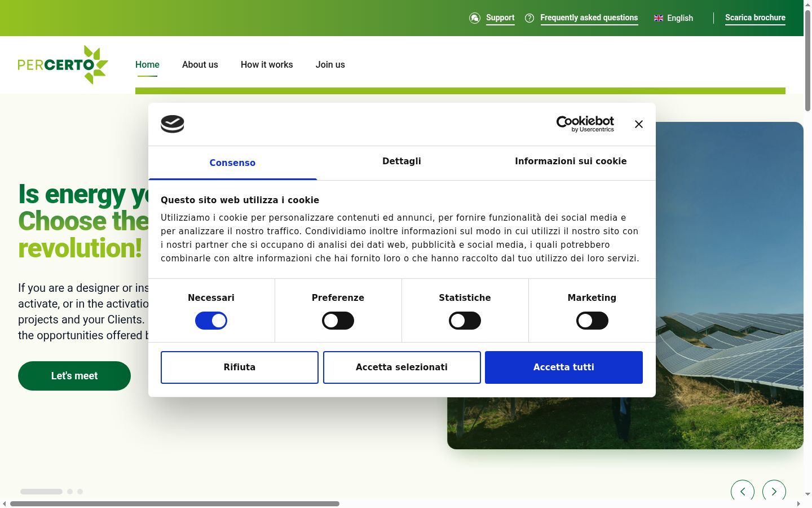Click the Let's meet button

coord(74,376)
